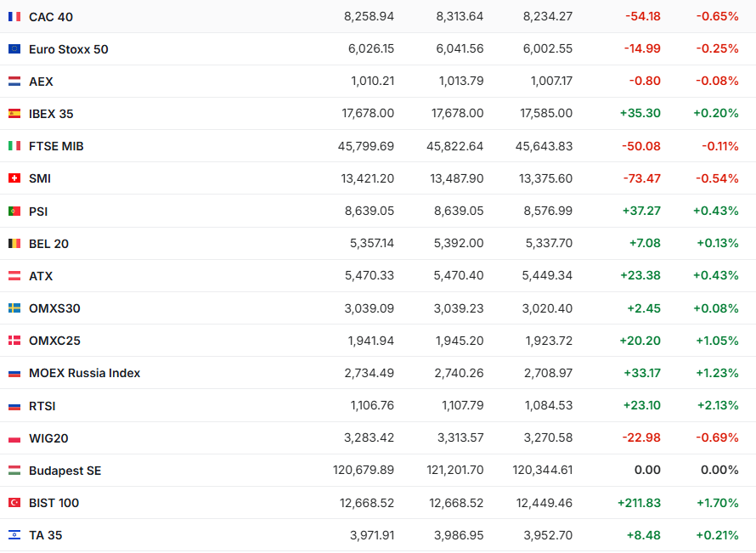The image size is (756, 553).
Task: Click the Portuguese flag icon beside PSI
Action: pos(14,211)
